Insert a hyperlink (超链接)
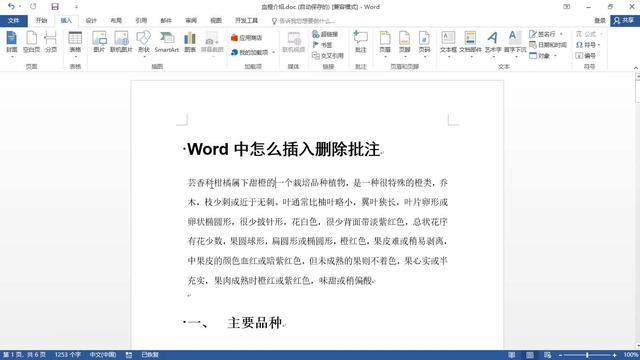The height and width of the screenshot is (360, 640). (325, 34)
